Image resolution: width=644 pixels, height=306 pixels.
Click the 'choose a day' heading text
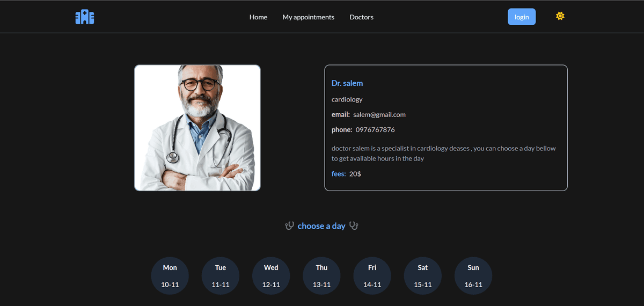(321, 226)
